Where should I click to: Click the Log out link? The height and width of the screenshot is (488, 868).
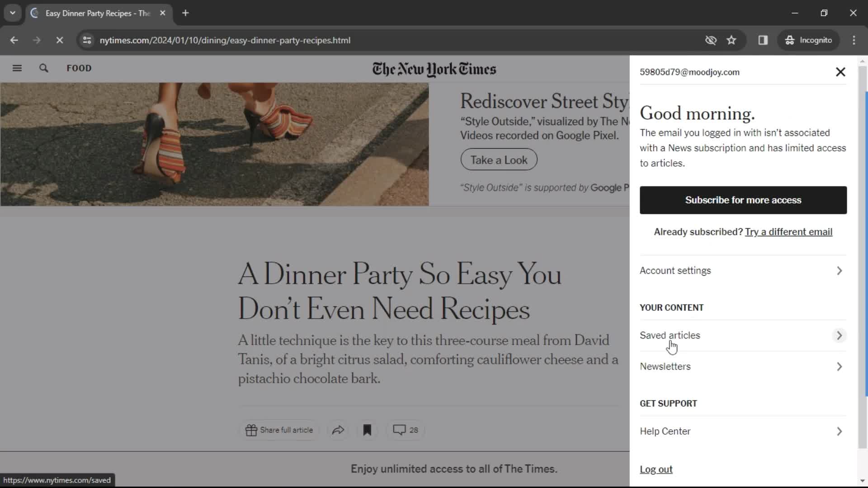coord(656,469)
